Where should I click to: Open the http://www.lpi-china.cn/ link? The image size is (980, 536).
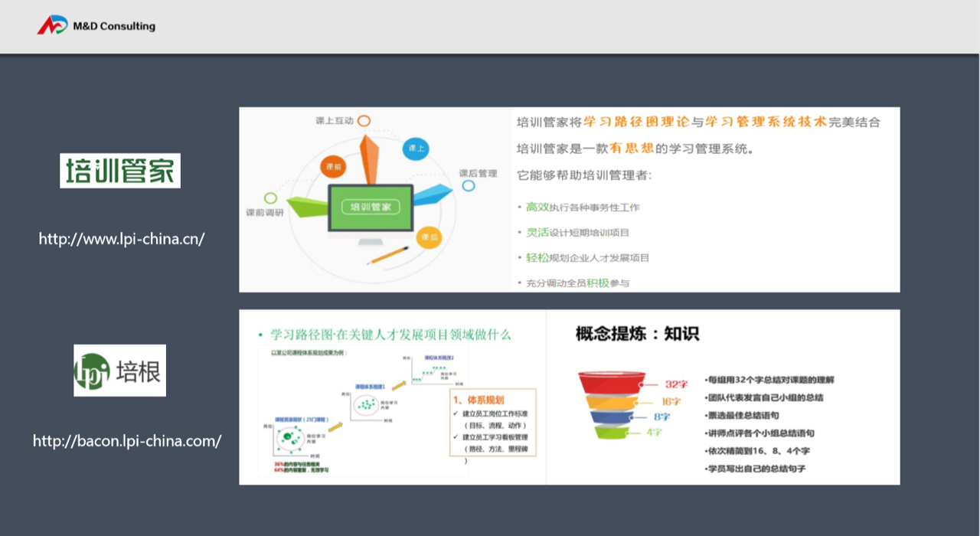tap(122, 239)
